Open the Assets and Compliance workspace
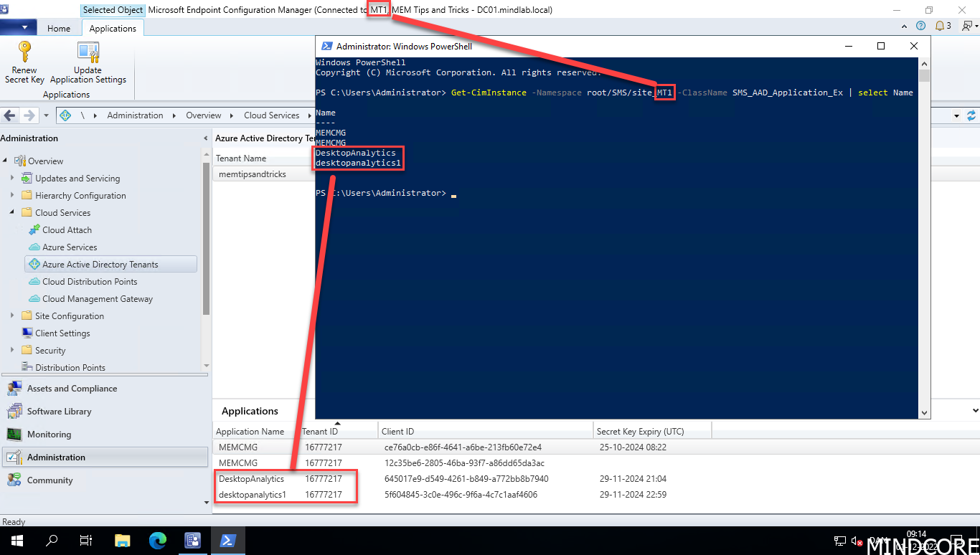This screenshot has height=555, width=980. tap(106, 389)
